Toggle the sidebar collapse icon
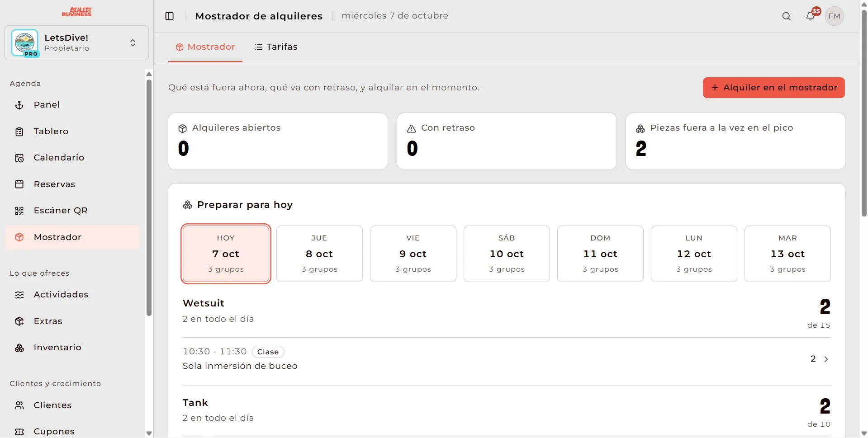The height and width of the screenshot is (438, 868). (170, 16)
